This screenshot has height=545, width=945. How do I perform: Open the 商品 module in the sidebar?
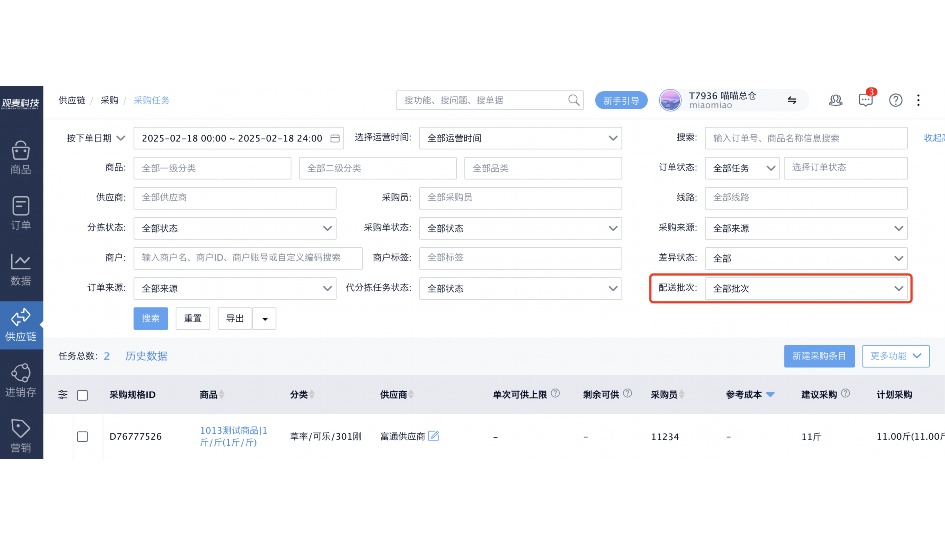[x=21, y=157]
